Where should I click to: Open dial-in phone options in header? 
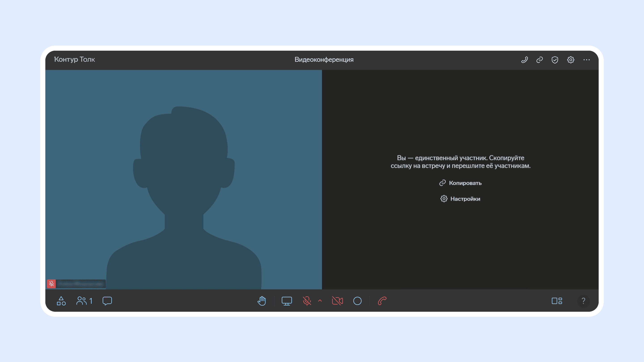click(524, 60)
